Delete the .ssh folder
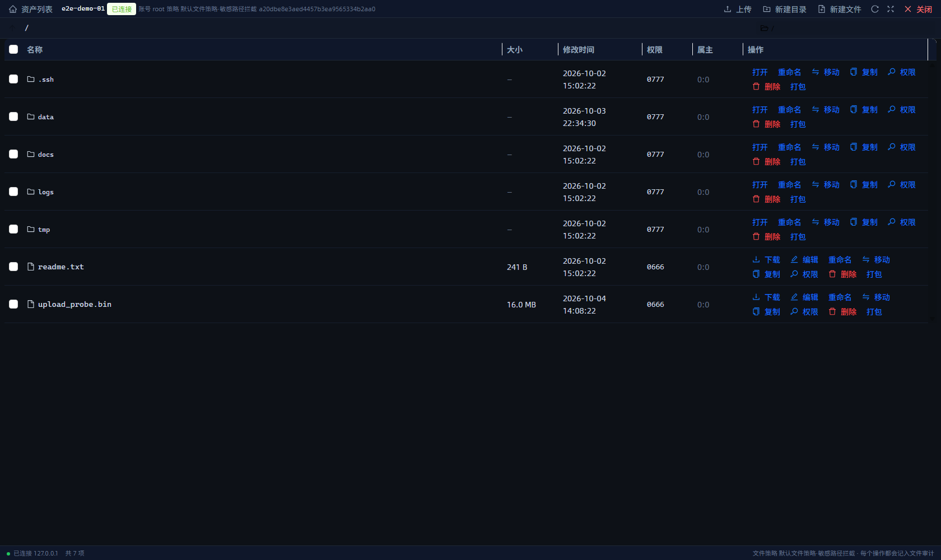 [766, 87]
